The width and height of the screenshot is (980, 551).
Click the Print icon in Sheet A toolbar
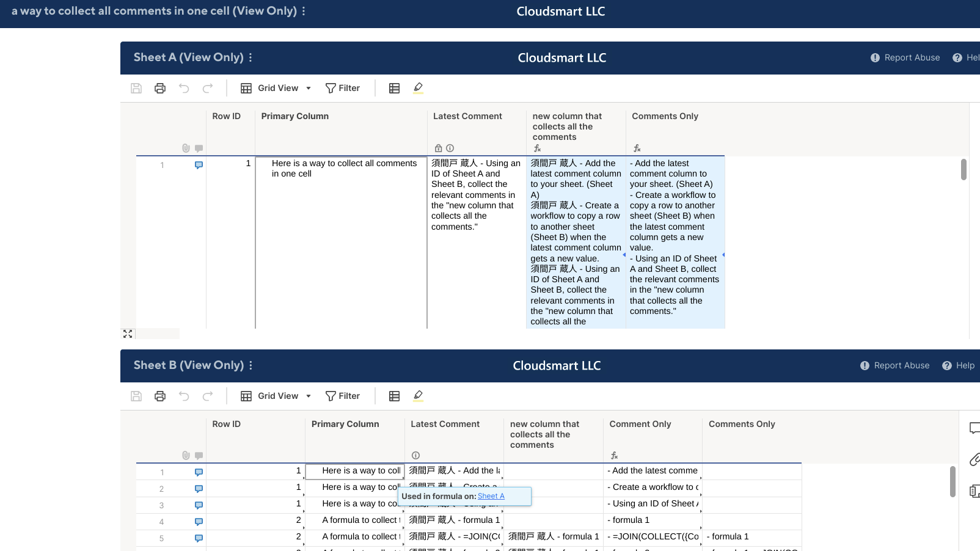click(160, 88)
